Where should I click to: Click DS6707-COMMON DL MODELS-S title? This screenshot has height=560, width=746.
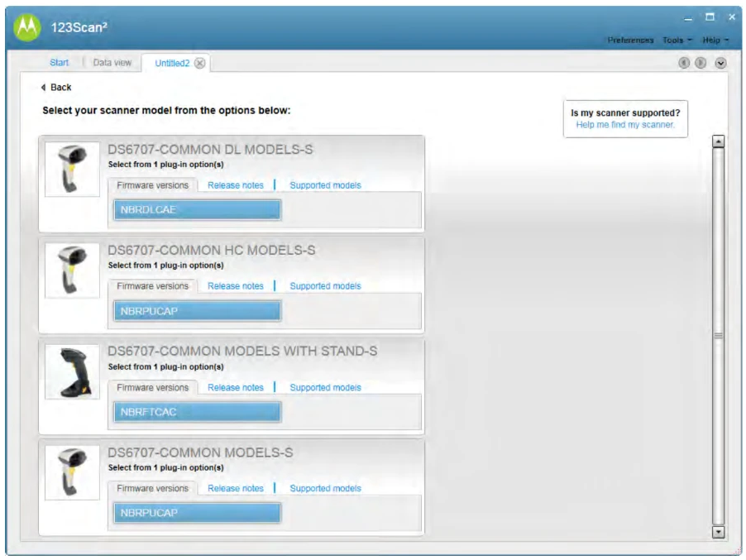[x=210, y=150]
